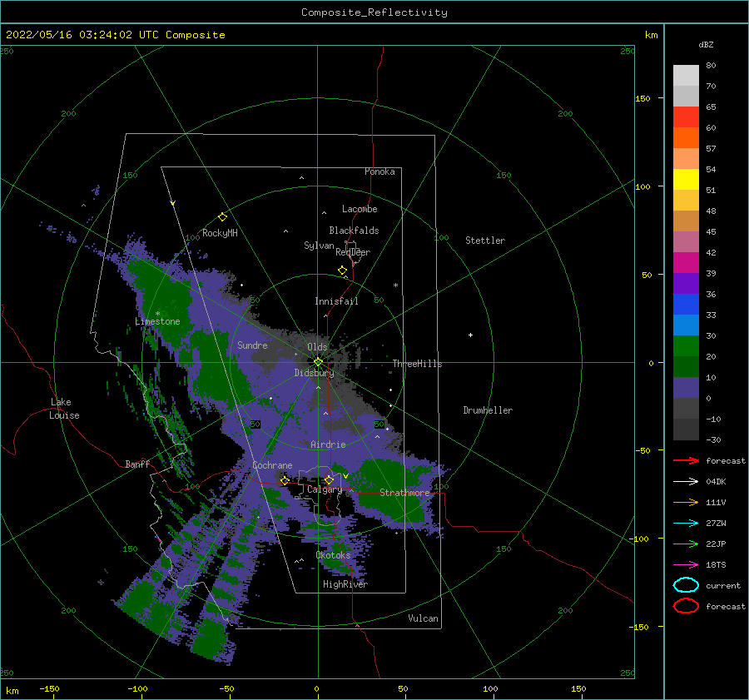This screenshot has height=700, width=749.
Task: Click the Innisfail city label
Action: [336, 301]
